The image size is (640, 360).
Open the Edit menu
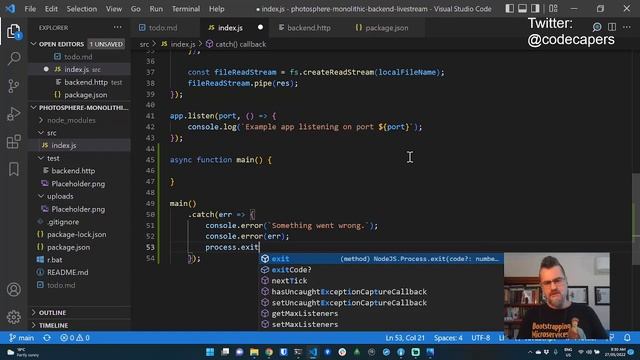(51, 9)
